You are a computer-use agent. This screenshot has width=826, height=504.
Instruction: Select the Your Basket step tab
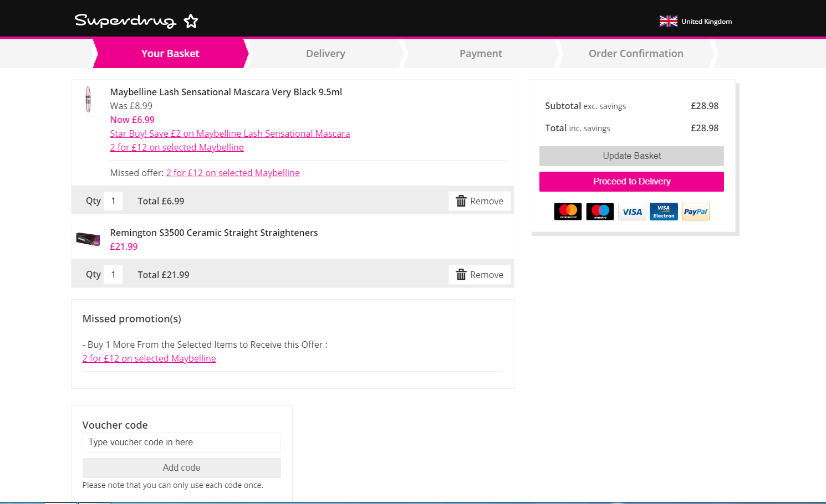170,53
